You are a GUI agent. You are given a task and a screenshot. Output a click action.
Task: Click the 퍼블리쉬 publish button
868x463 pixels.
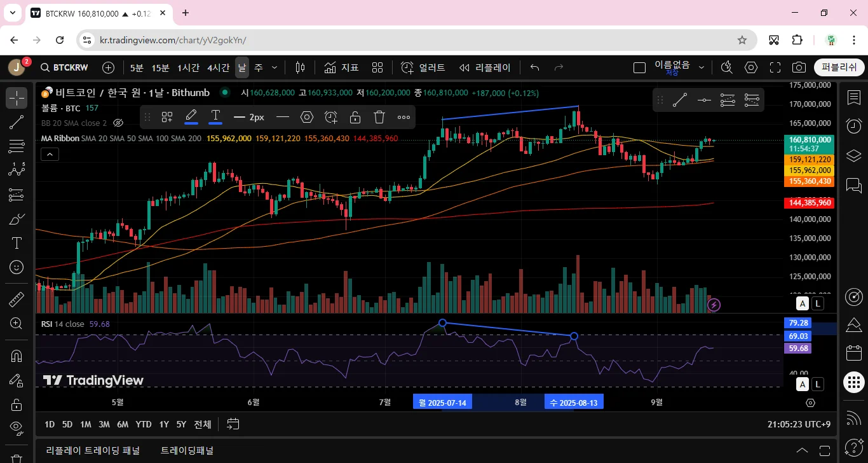(839, 67)
